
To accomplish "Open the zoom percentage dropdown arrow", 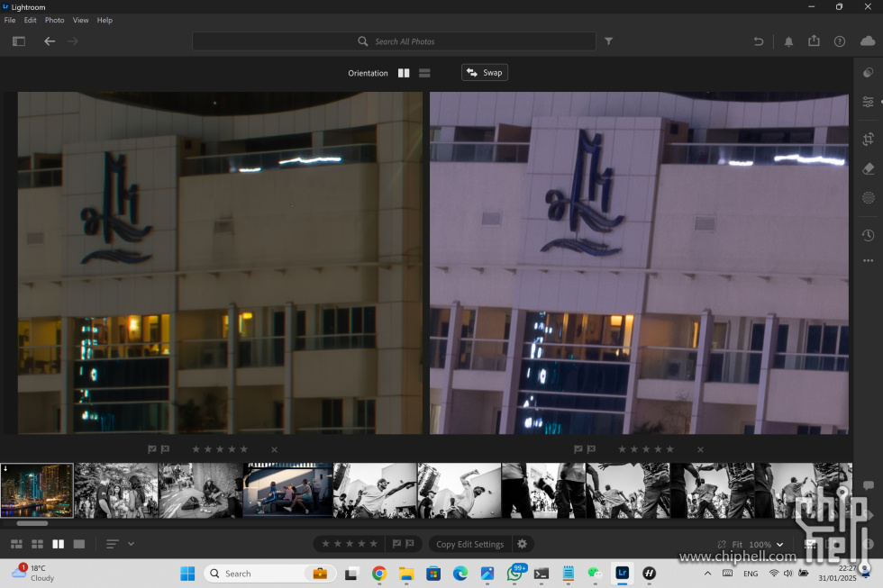I will point(780,545).
